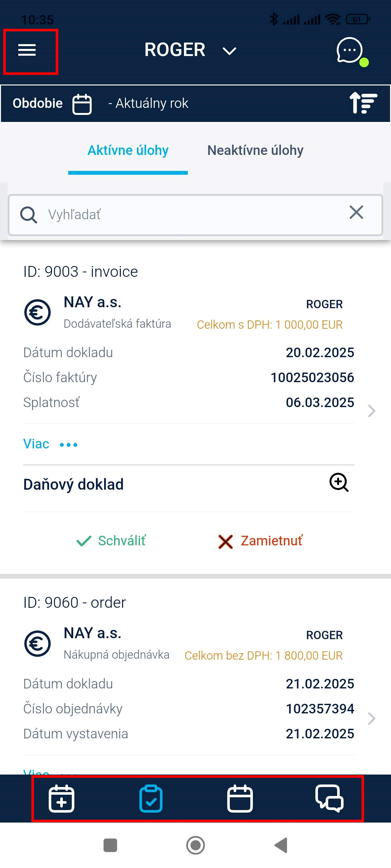Open the tasks clipboard icon in bottom bar

[151, 799]
